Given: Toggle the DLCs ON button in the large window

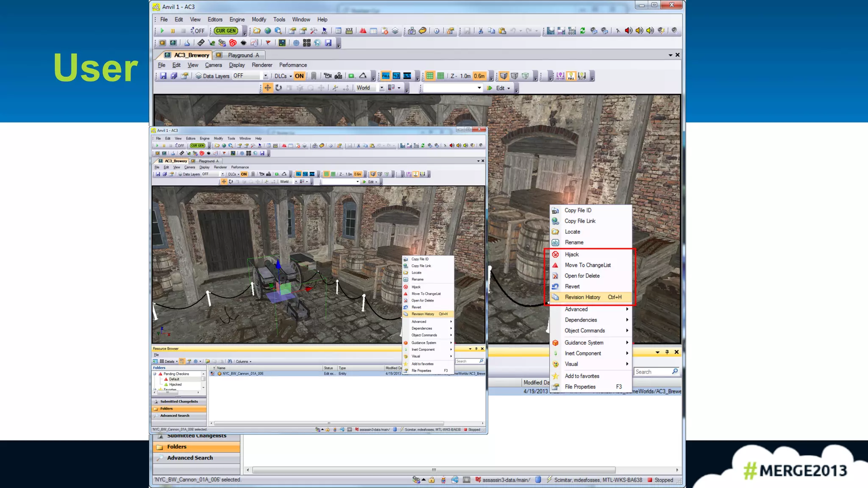Looking at the screenshot, I should click(299, 76).
